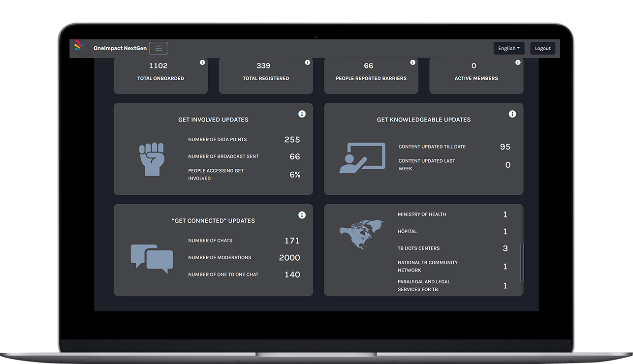Image resolution: width=633 pixels, height=364 pixels.
Task: Click the OneImpact NextGen logo icon
Action: (x=79, y=47)
